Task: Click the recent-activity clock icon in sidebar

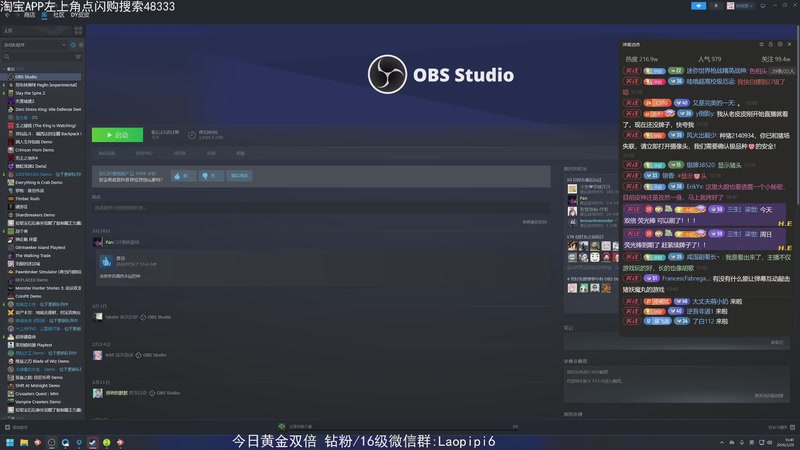Action: [x=73, y=45]
